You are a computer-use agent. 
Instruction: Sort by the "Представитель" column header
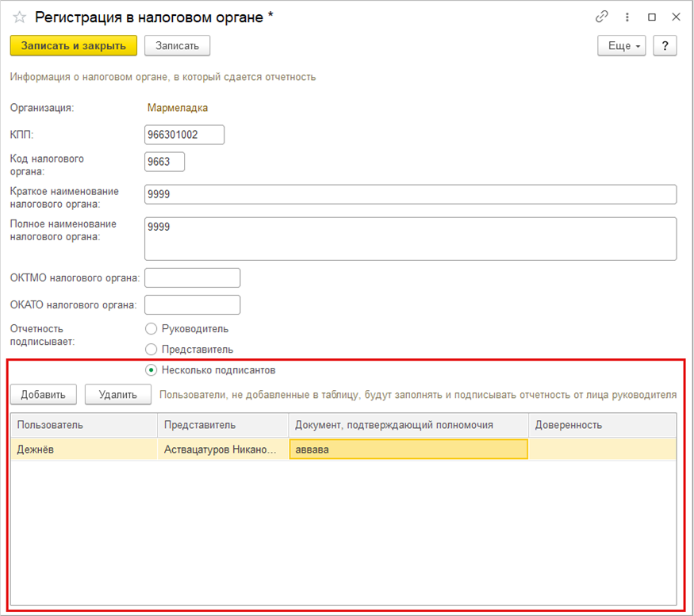(x=223, y=425)
